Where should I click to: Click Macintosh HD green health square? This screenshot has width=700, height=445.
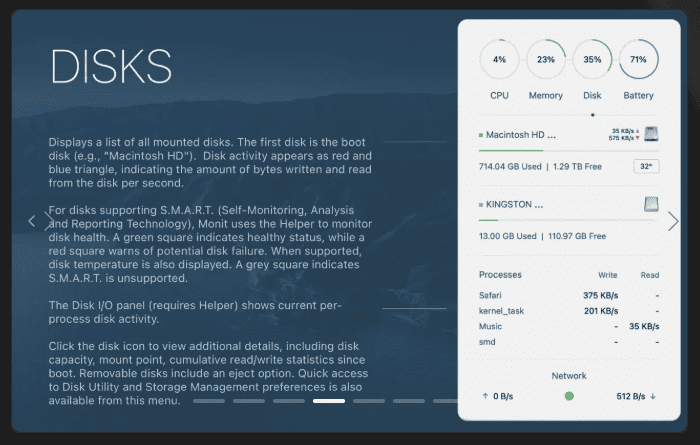pyautogui.click(x=481, y=135)
